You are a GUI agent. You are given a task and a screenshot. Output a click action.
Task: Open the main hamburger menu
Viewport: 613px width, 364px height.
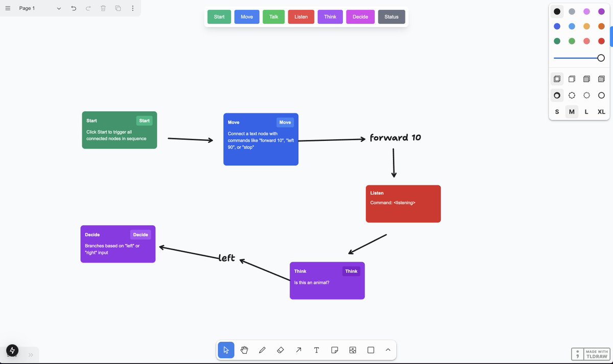[7, 8]
